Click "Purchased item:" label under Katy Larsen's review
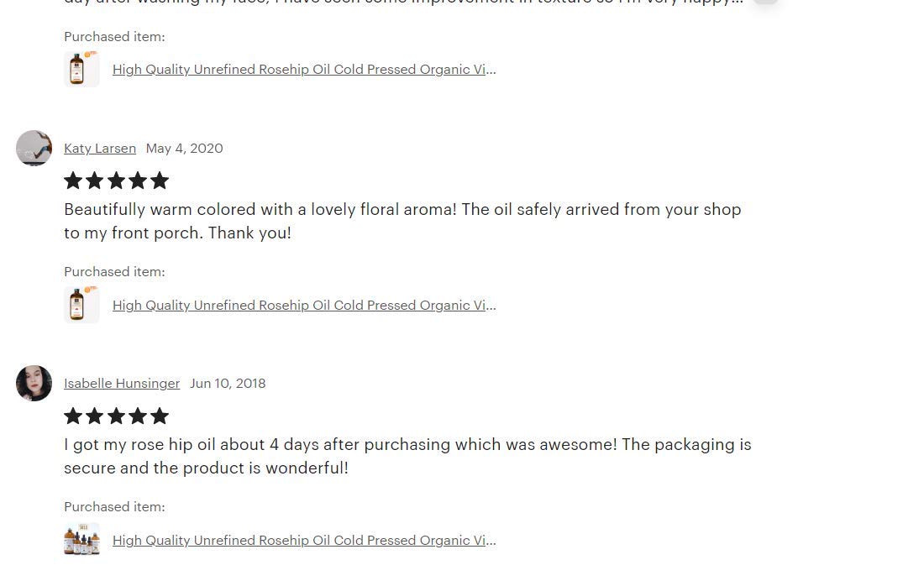 pos(114,272)
